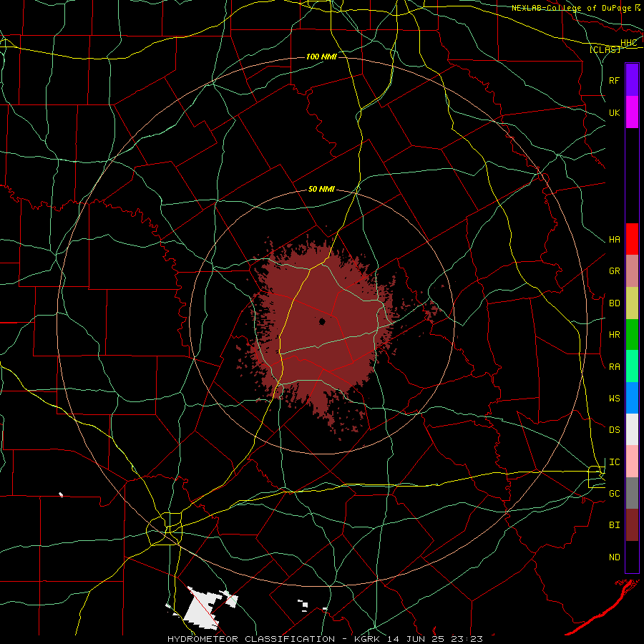Image resolution: width=644 pixels, height=644 pixels.
Task: Click the BI legend label
Action: coord(614,525)
